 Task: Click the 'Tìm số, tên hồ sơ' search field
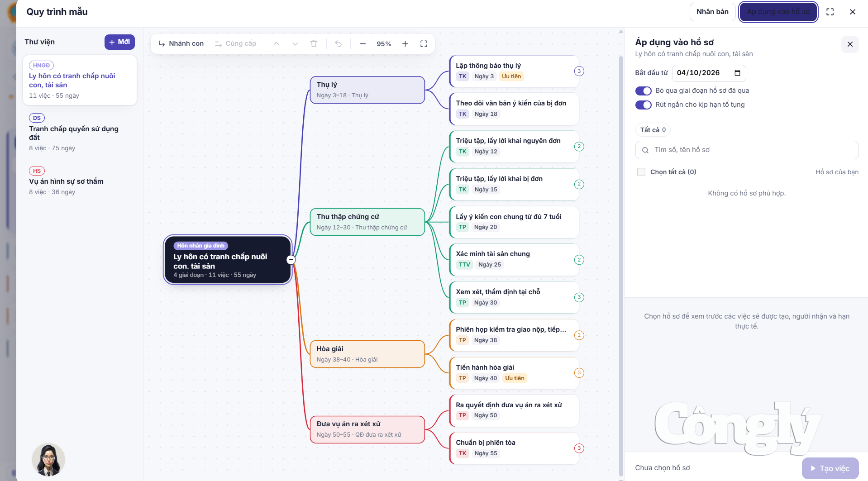click(x=747, y=150)
